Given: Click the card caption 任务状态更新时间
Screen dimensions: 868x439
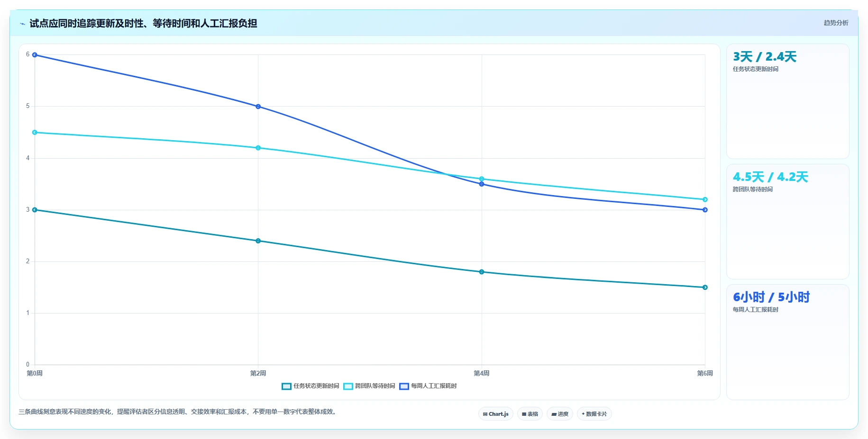Looking at the screenshot, I should (x=756, y=69).
